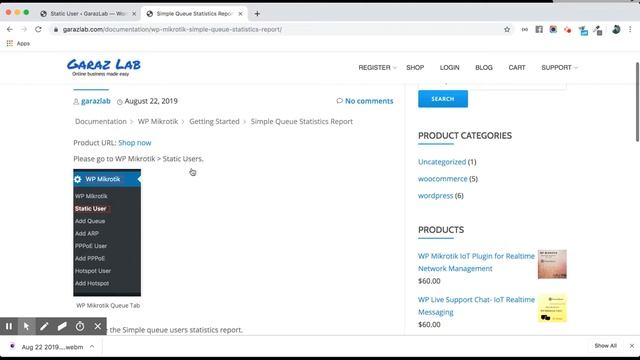Open the CART page
Screen dimensions: 640x360
pos(517,67)
